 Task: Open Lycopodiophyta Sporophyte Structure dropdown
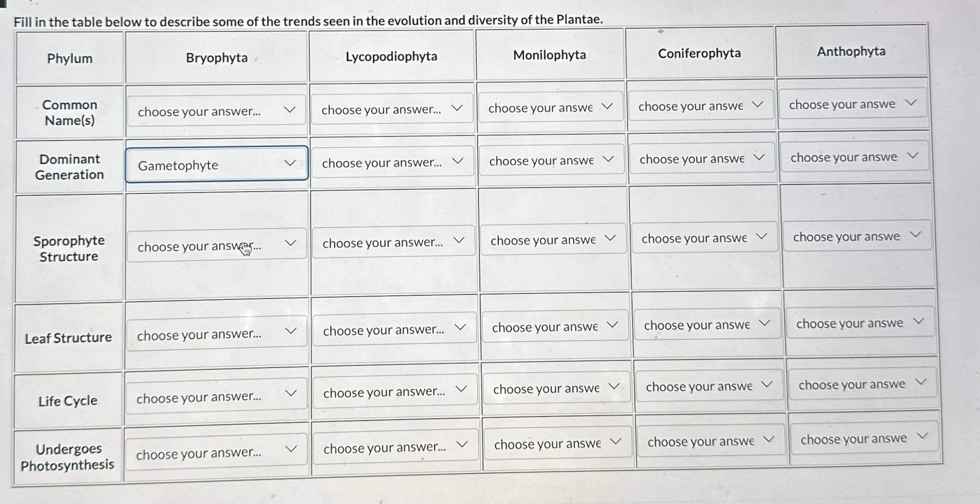coord(394,241)
